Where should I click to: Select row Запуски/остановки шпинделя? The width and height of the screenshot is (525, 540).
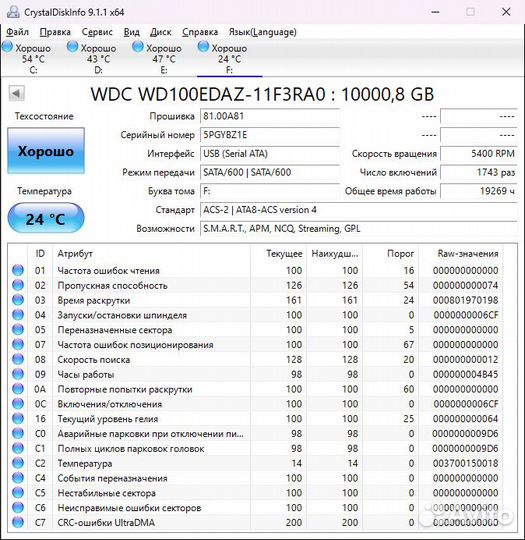click(x=255, y=315)
